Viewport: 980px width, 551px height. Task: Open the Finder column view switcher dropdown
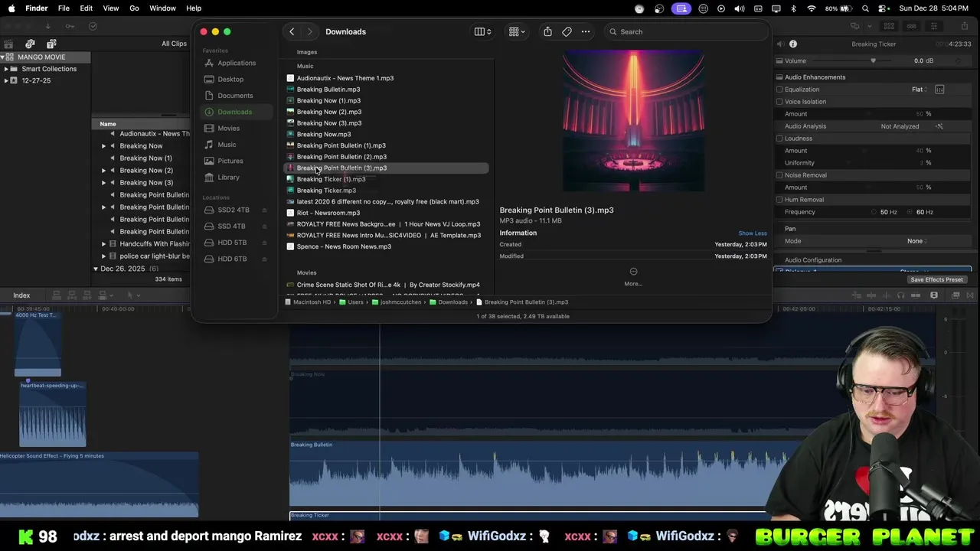point(483,31)
